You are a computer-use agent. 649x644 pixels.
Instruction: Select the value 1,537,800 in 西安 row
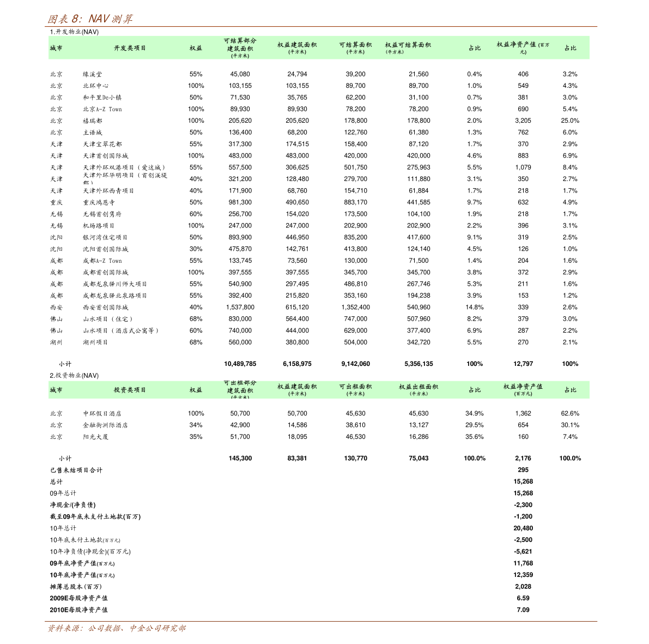click(240, 308)
